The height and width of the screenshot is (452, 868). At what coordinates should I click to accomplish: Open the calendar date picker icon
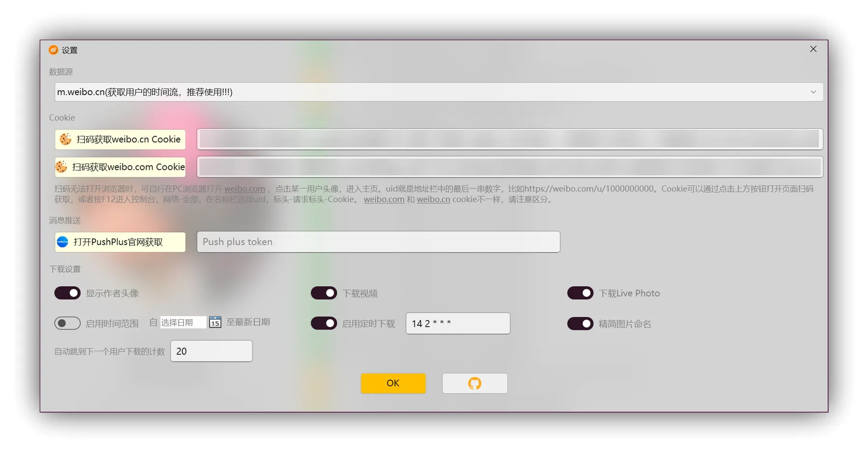(215, 323)
